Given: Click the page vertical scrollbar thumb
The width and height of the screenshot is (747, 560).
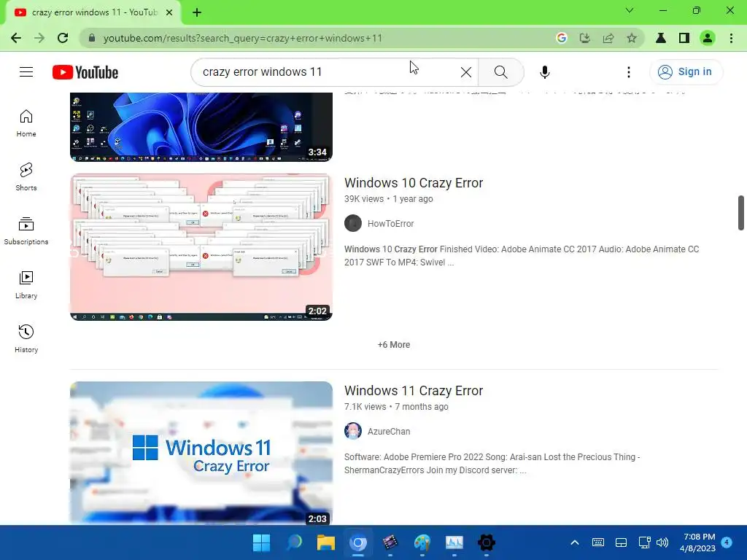Looking at the screenshot, I should click(741, 212).
